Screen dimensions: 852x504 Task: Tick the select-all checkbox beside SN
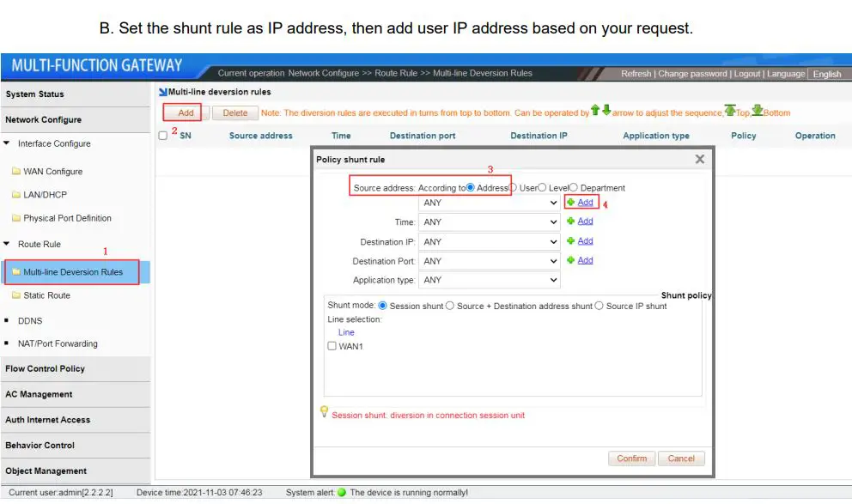click(163, 136)
